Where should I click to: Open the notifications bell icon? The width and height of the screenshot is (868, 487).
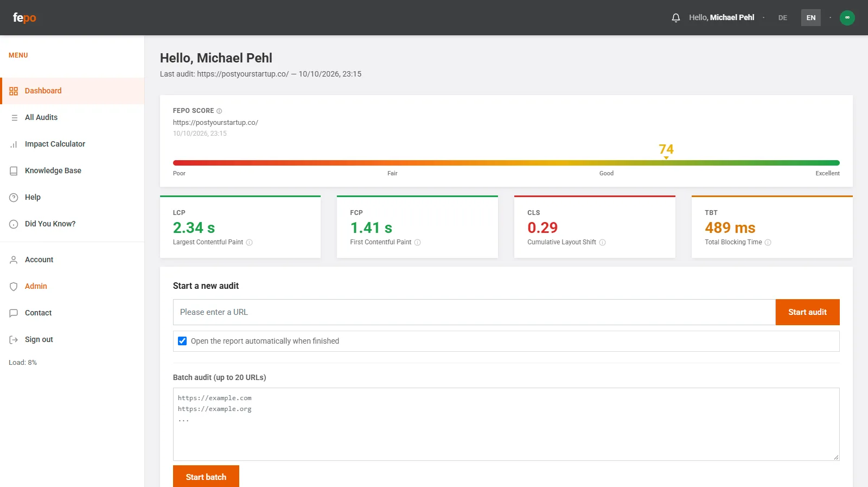click(675, 18)
